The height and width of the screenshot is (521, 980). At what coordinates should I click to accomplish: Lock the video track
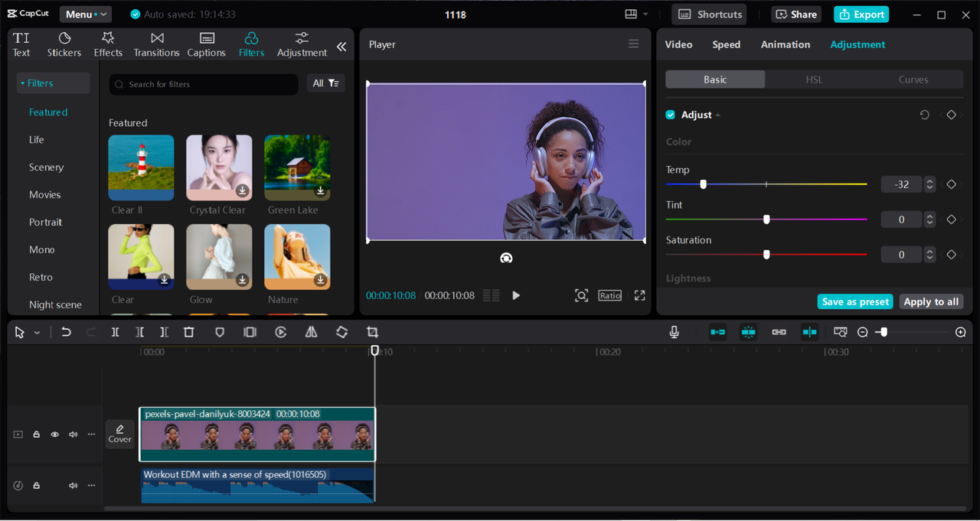pos(36,435)
